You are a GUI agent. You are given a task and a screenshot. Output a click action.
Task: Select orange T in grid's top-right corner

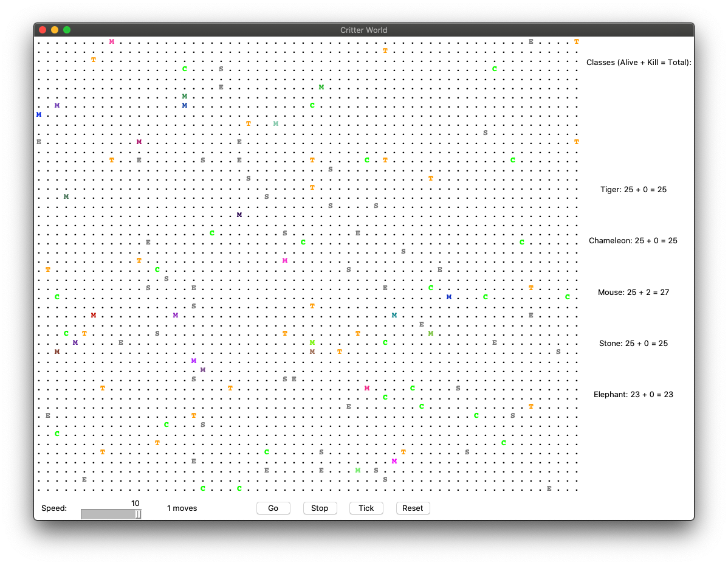(576, 42)
